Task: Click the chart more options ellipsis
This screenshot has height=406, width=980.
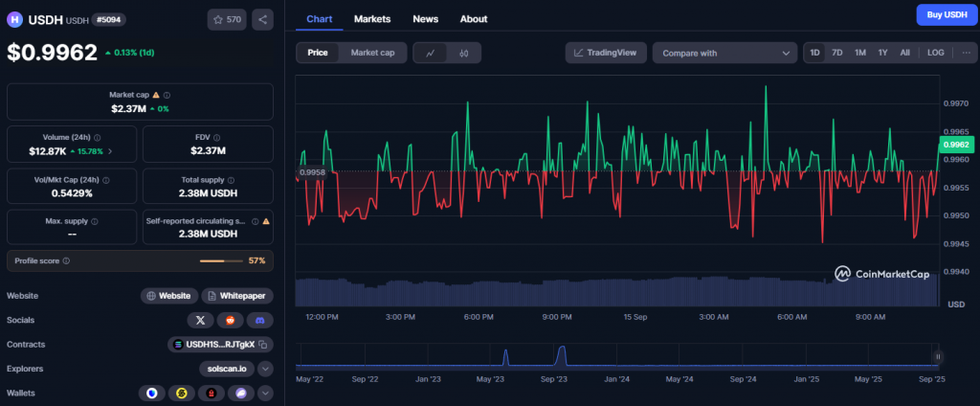Action: click(967, 53)
